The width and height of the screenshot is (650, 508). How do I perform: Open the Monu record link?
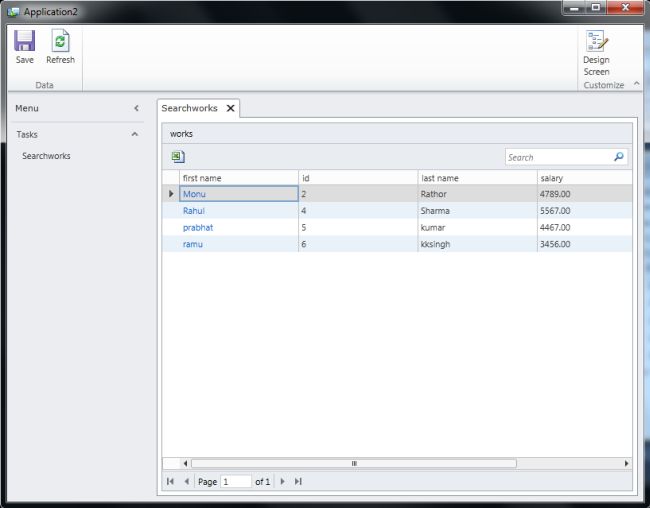coord(194,194)
